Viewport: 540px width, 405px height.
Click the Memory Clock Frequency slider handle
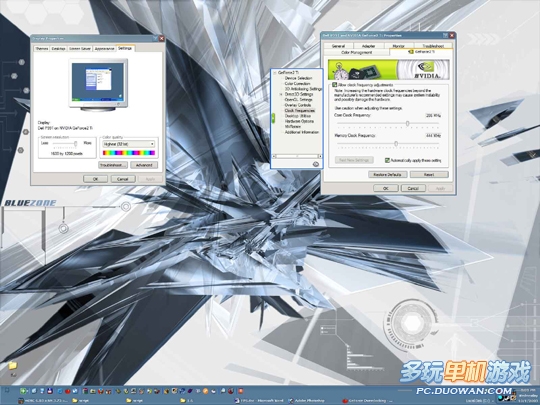coord(396,144)
